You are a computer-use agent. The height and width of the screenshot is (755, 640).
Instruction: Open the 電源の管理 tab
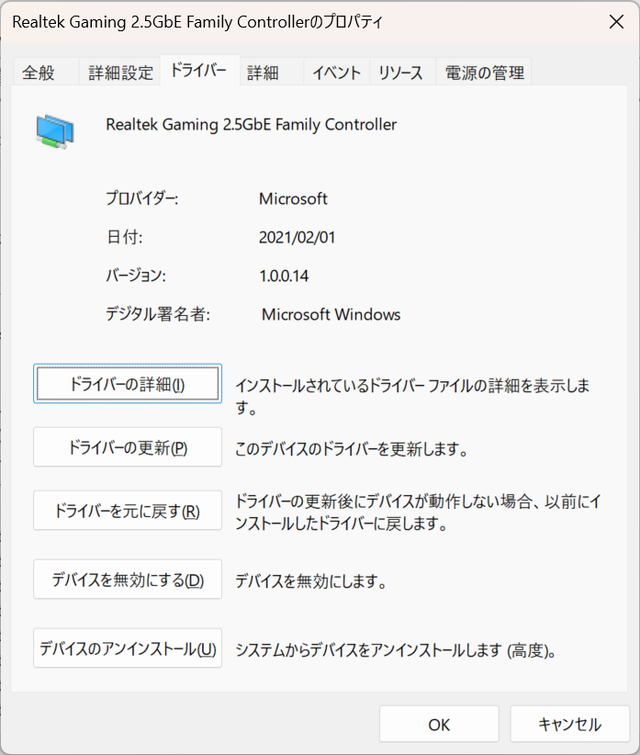(484, 73)
